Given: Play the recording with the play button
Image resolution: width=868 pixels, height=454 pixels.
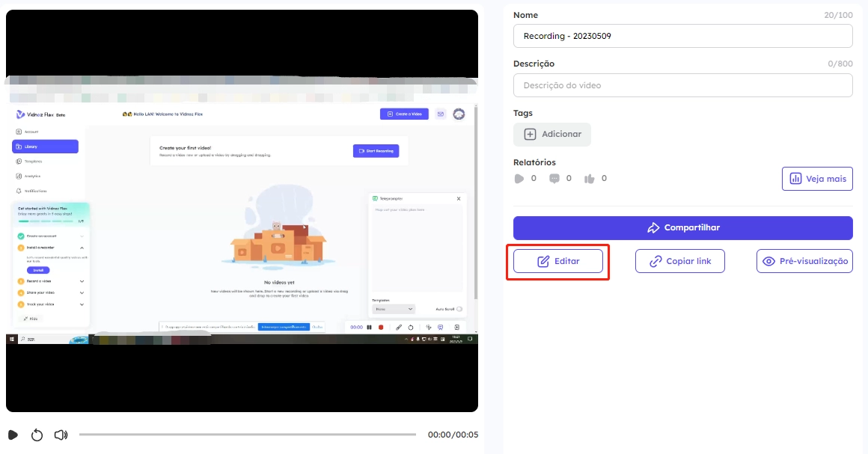Looking at the screenshot, I should click(x=13, y=435).
